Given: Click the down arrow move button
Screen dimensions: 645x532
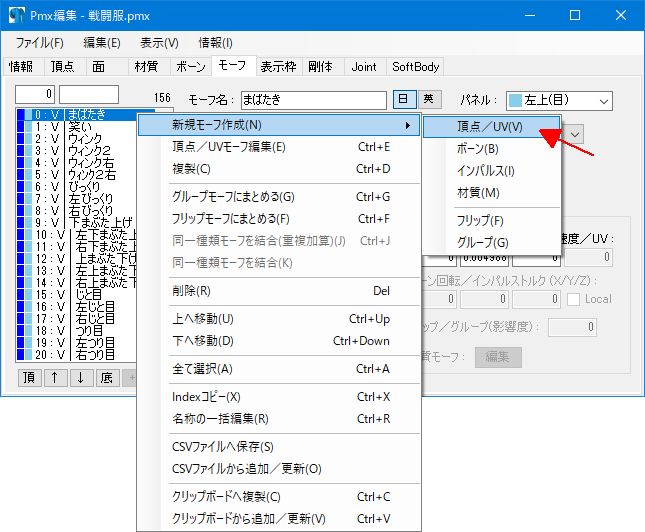Looking at the screenshot, I should pos(81,378).
